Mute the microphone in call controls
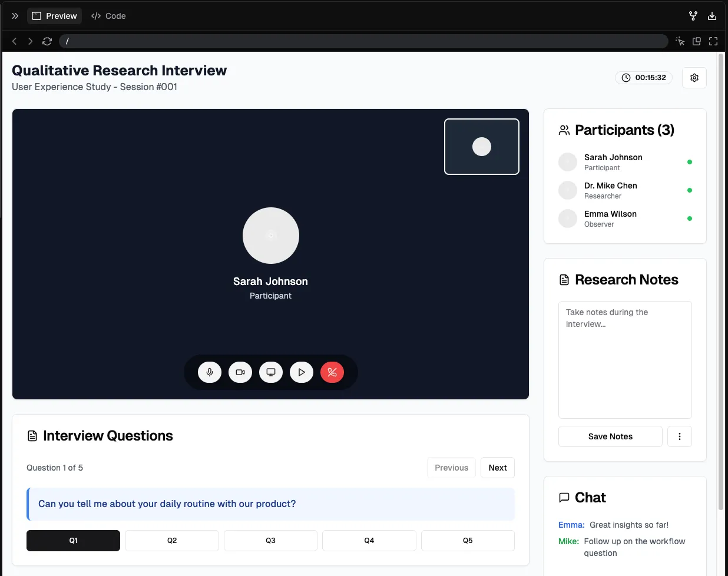 (x=210, y=372)
